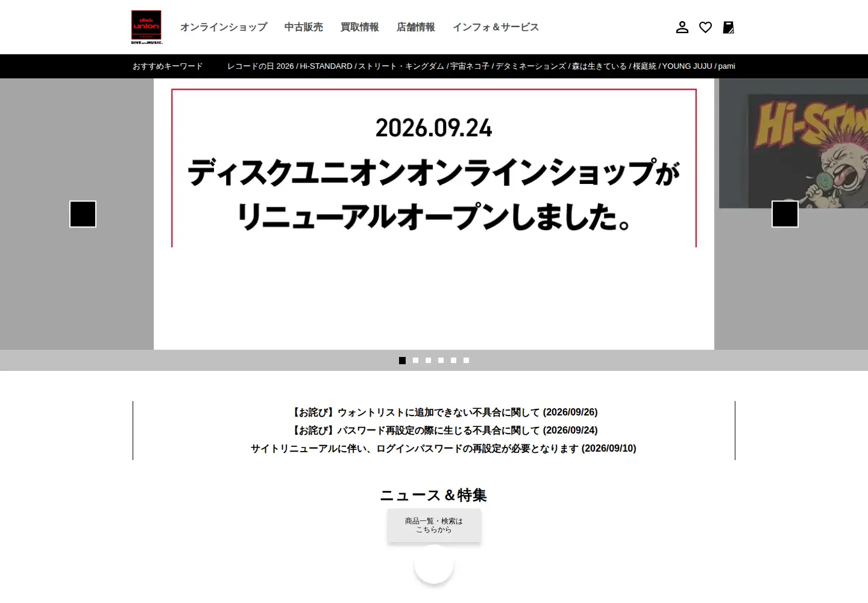
Task: Open the shopping cart icon
Action: point(728,27)
